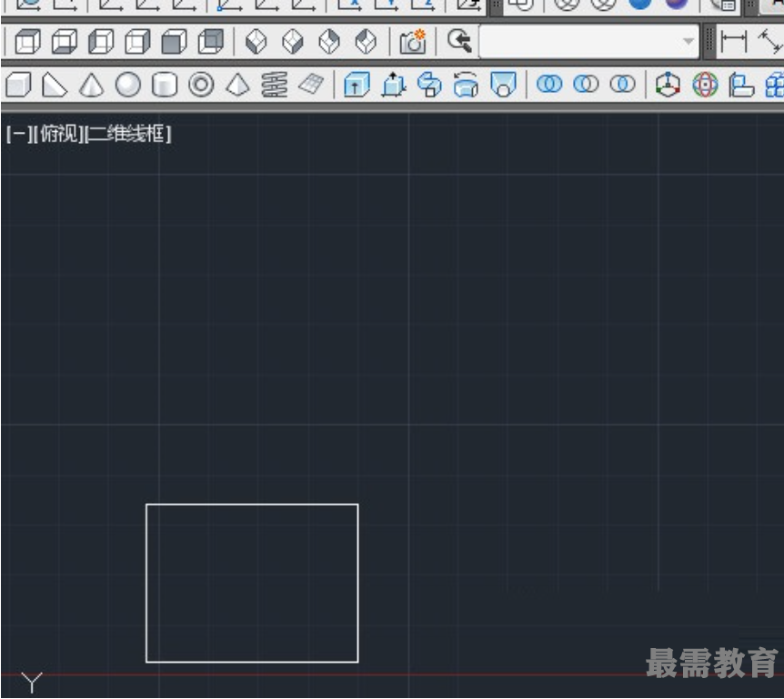784x699 pixels.
Task: Set SE Isometric view
Action: [293, 42]
